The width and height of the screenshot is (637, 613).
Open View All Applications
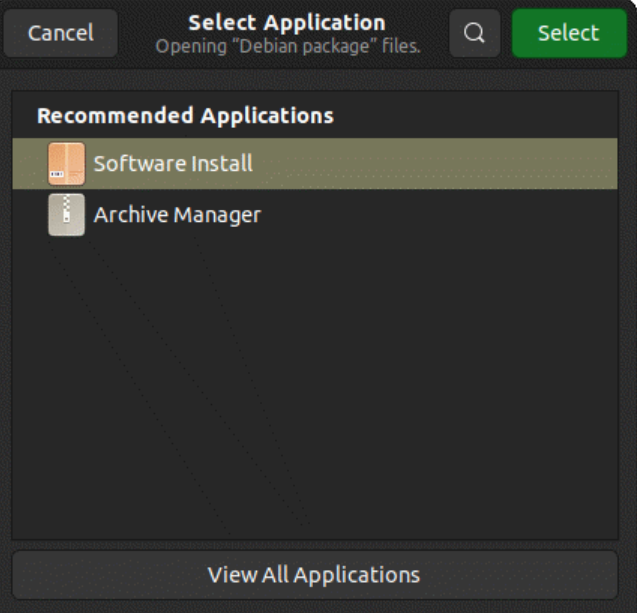tap(315, 575)
